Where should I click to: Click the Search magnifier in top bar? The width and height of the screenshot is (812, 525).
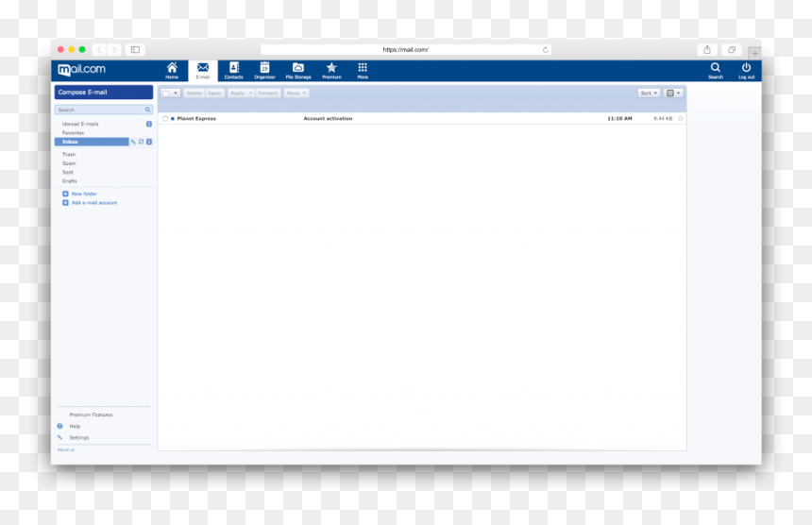tap(715, 71)
